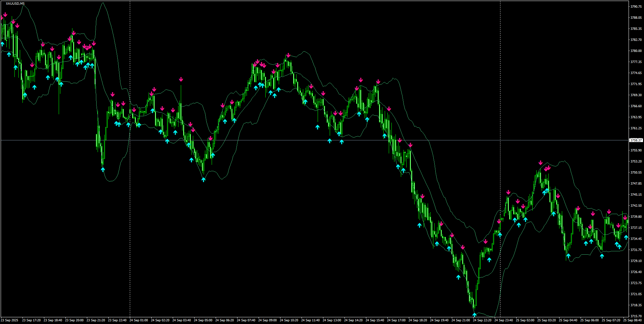
Task: Click the highlighted 3758.37 current price tag
Action: 636,140
